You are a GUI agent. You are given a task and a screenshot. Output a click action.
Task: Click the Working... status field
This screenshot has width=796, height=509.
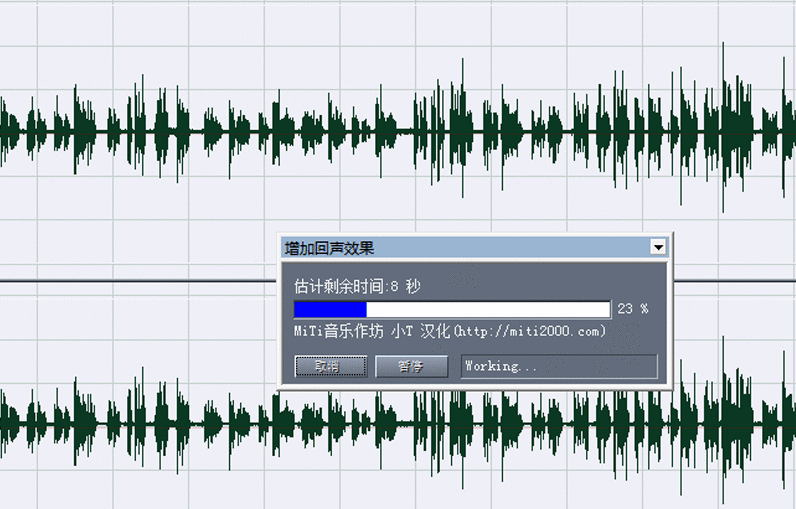pos(558,366)
